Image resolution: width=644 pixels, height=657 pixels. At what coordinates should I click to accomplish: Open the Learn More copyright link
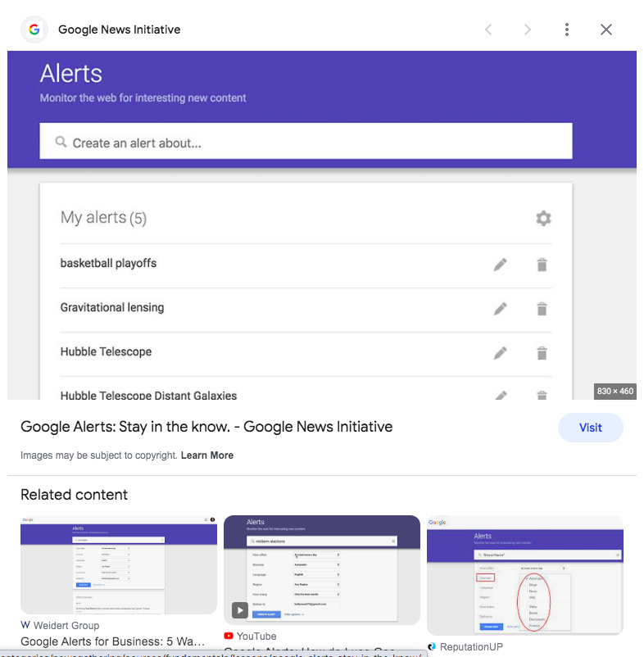click(x=207, y=455)
